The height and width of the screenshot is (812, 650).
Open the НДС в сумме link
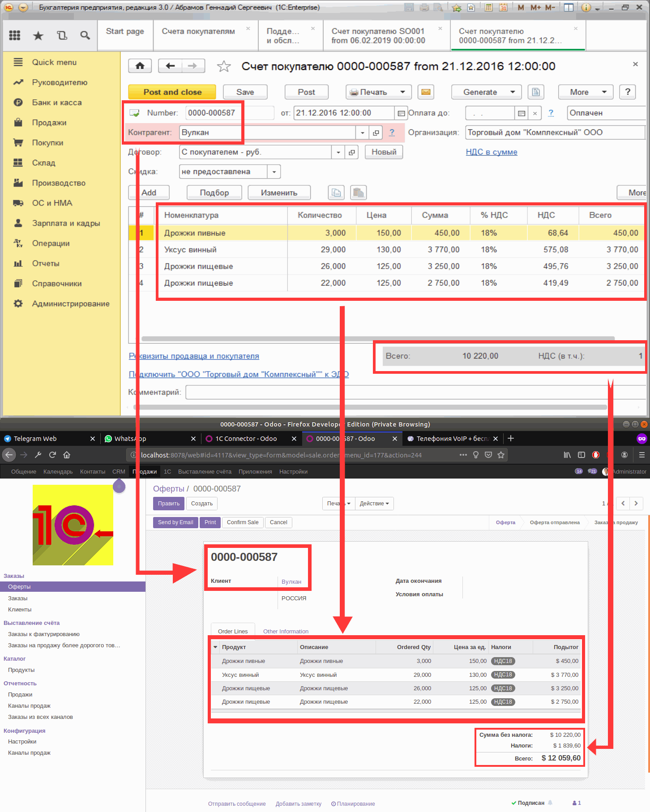(x=492, y=152)
